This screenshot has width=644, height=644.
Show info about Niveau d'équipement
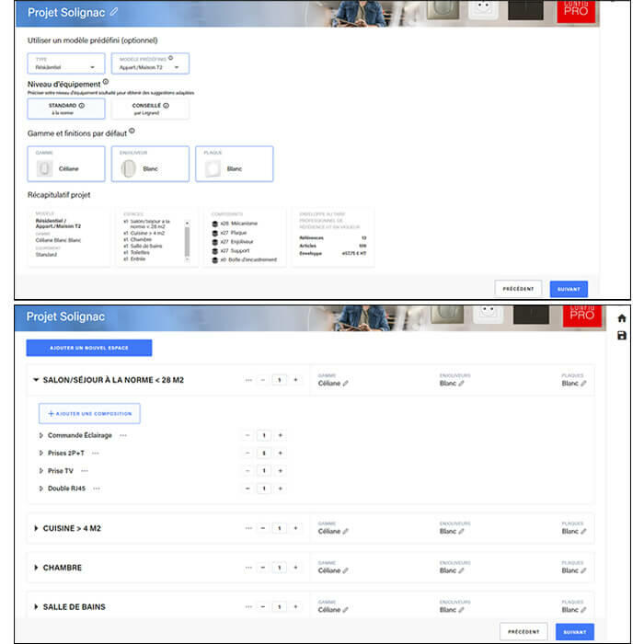(106, 82)
